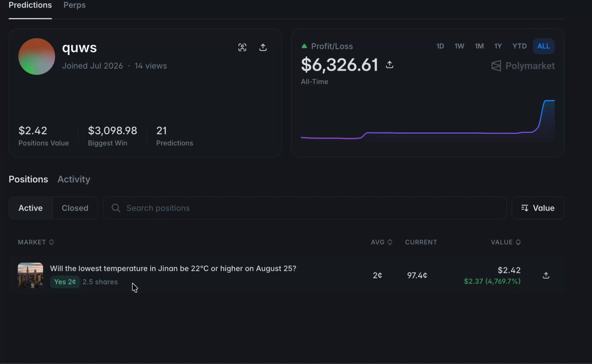Click the QR scan icon beside quws

[x=242, y=47]
